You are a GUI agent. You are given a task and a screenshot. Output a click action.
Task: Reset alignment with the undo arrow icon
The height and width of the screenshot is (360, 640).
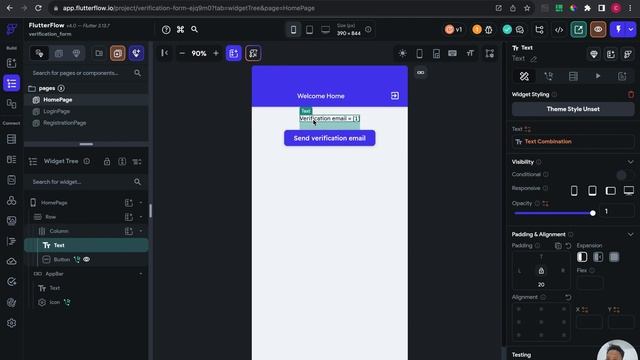click(x=568, y=298)
